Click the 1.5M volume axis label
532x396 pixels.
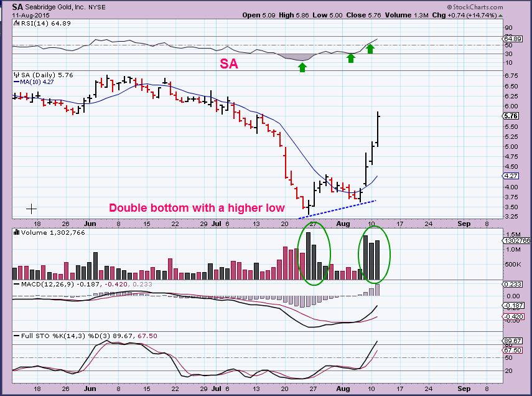[513, 234]
